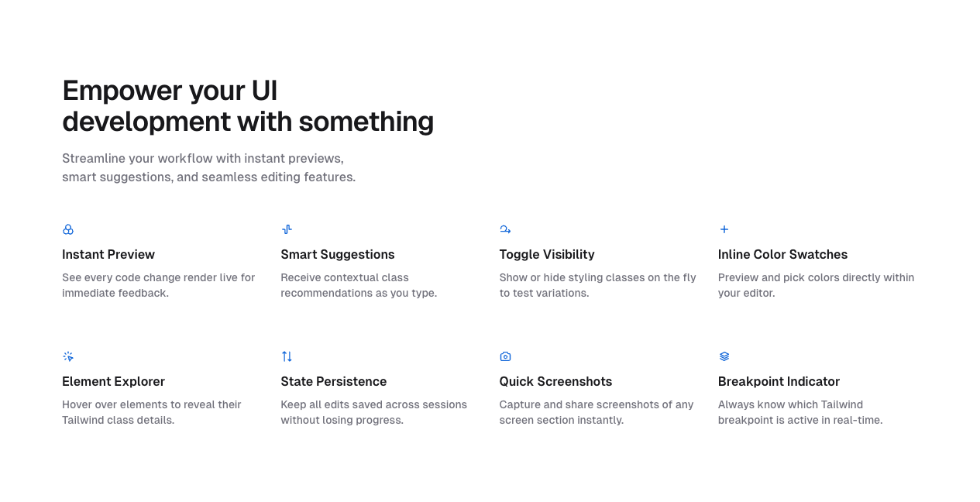980x502 pixels.
Task: Click the Smart Suggestions icon
Action: click(x=287, y=229)
